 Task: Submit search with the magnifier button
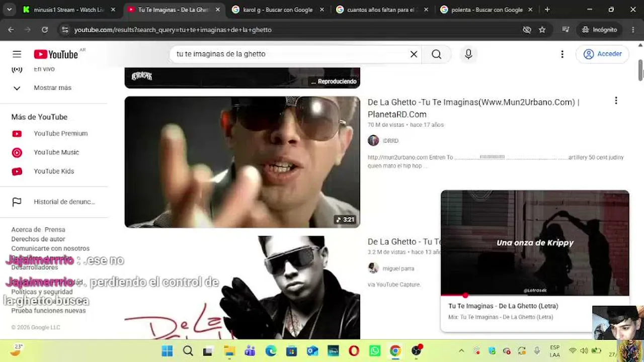point(436,54)
